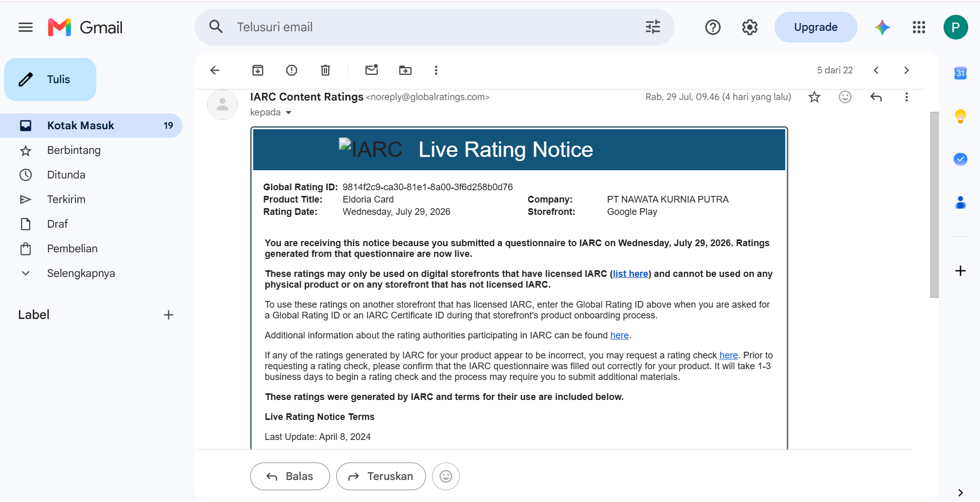Get add-ons plus icon

click(x=960, y=271)
